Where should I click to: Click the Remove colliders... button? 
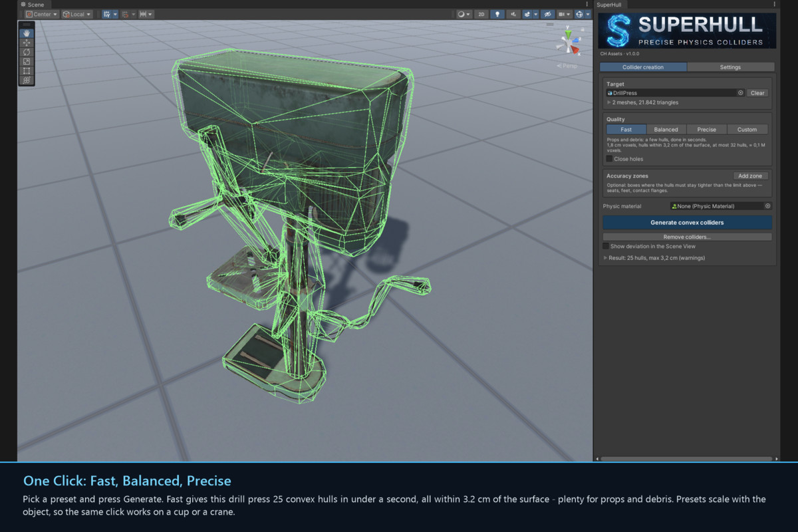coord(687,237)
